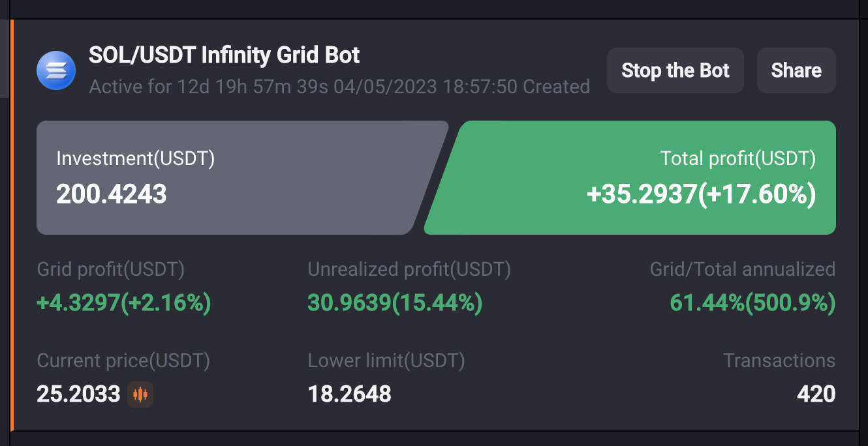Click the 200.4243 investment amount

[x=112, y=194]
